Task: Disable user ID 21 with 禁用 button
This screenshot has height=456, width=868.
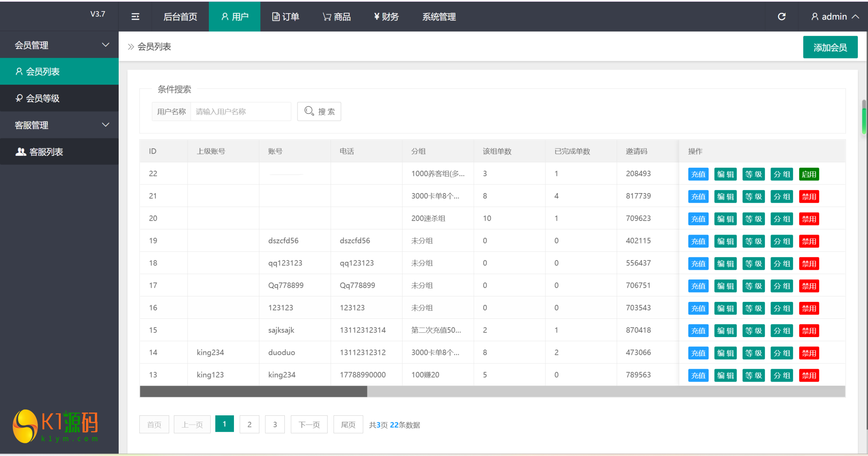Action: [809, 196]
